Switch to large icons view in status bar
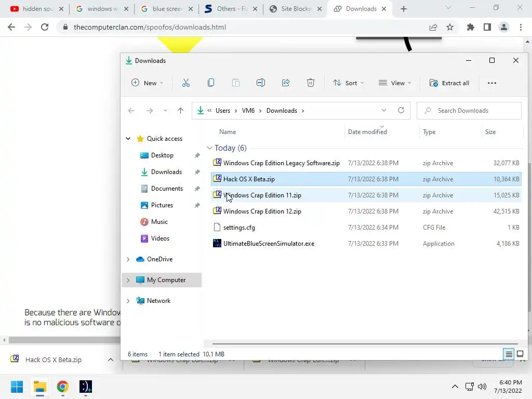 coord(520,354)
